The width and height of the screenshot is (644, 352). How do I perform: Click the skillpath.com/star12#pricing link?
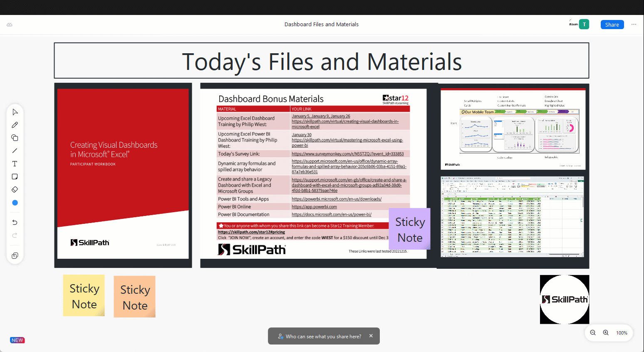[x=251, y=232]
